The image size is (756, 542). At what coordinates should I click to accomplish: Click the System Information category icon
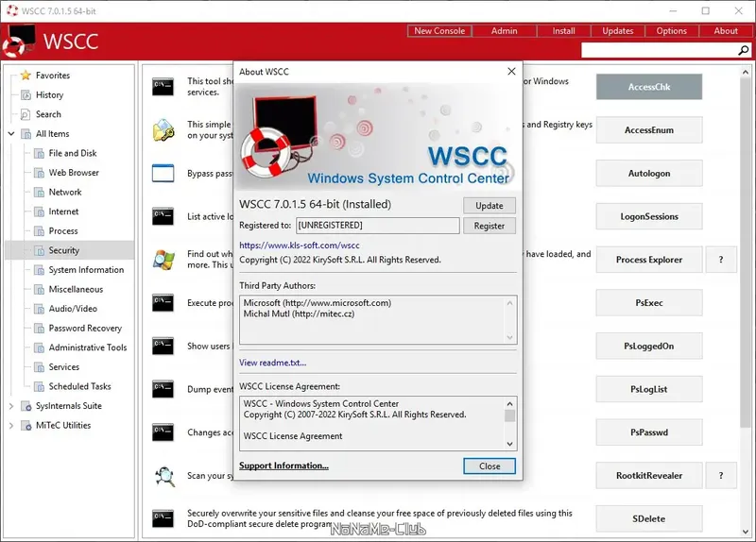point(39,270)
